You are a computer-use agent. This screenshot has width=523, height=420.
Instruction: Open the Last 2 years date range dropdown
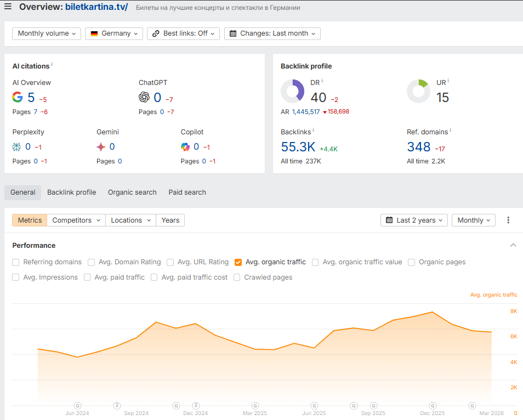414,220
